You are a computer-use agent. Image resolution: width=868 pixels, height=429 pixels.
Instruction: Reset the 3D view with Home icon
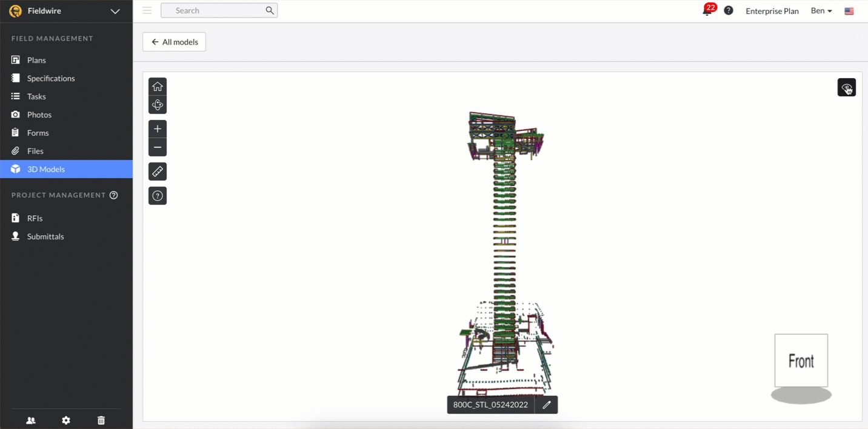click(x=158, y=87)
